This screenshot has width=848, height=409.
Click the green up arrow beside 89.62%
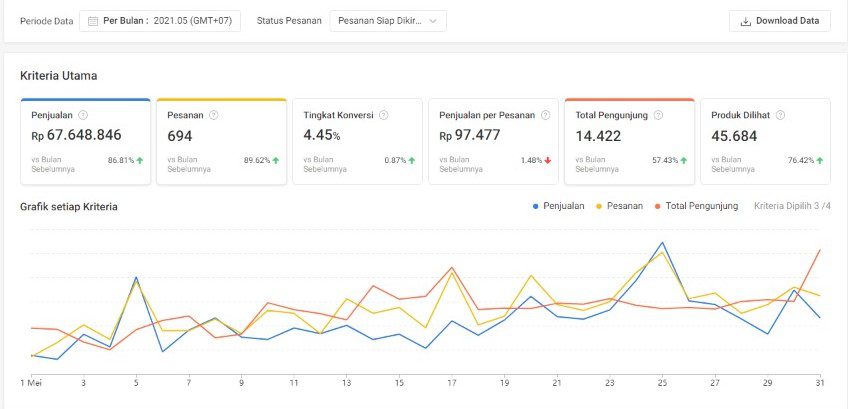coord(276,160)
